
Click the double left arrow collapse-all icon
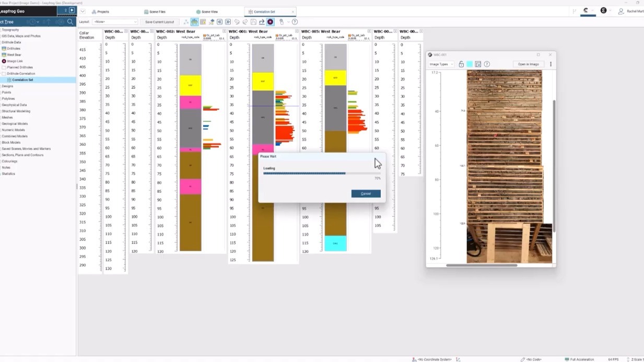219,22
